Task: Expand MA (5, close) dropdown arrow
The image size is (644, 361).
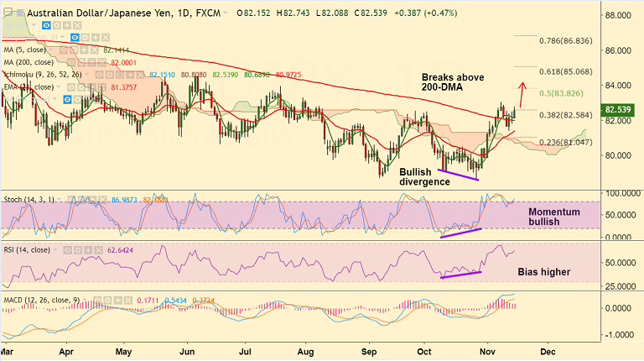Action: tap(51, 50)
